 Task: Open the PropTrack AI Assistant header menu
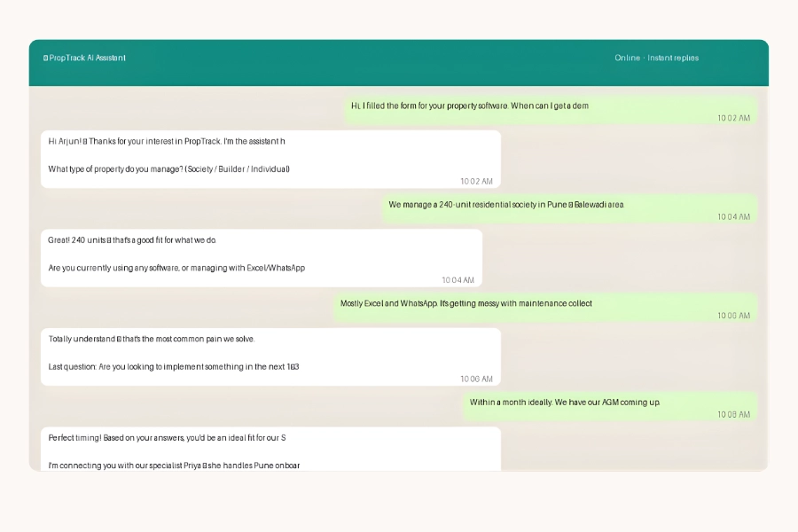pos(84,58)
